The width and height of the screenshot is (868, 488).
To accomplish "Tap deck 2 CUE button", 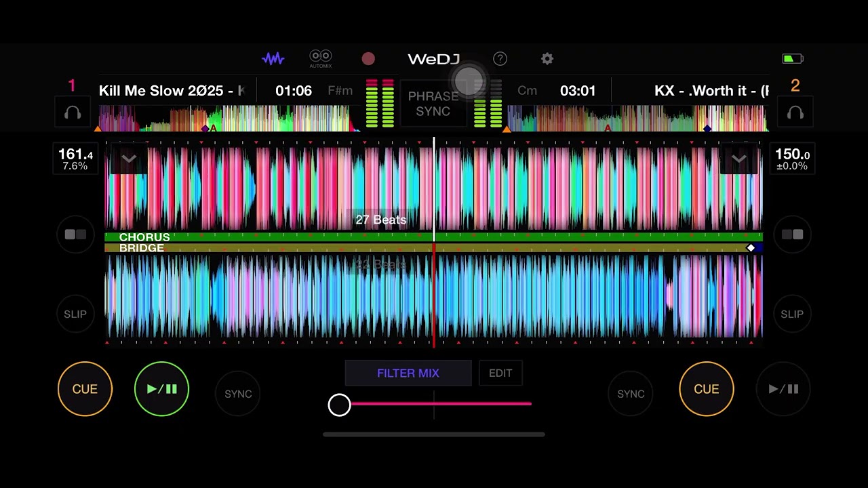I will click(x=706, y=389).
